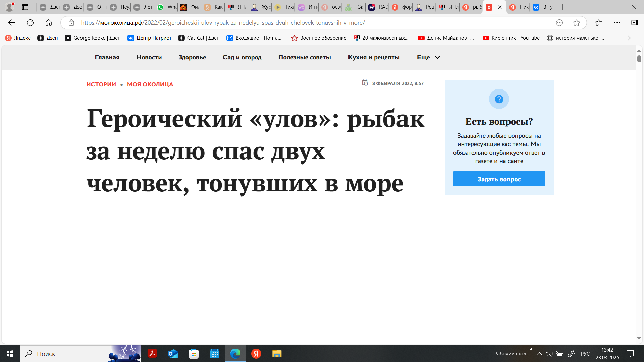This screenshot has width=644, height=362.
Task: Launch Adobe Acrobat from the taskbar
Action: coord(152,354)
